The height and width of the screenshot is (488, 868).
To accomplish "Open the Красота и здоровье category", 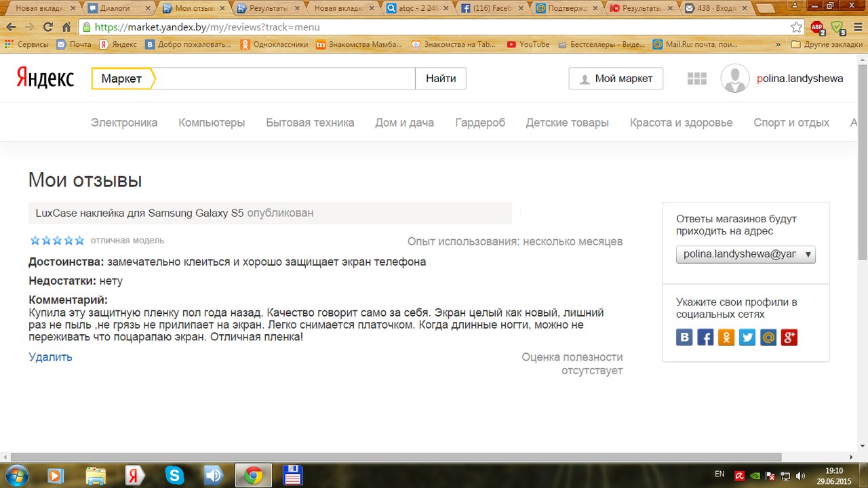I will (x=681, y=123).
